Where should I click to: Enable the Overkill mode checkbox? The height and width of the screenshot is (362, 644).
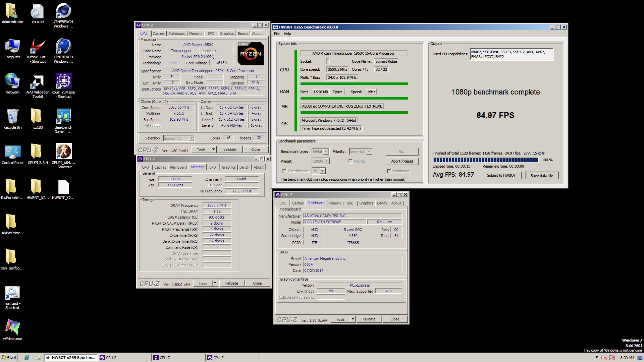[x=284, y=171]
